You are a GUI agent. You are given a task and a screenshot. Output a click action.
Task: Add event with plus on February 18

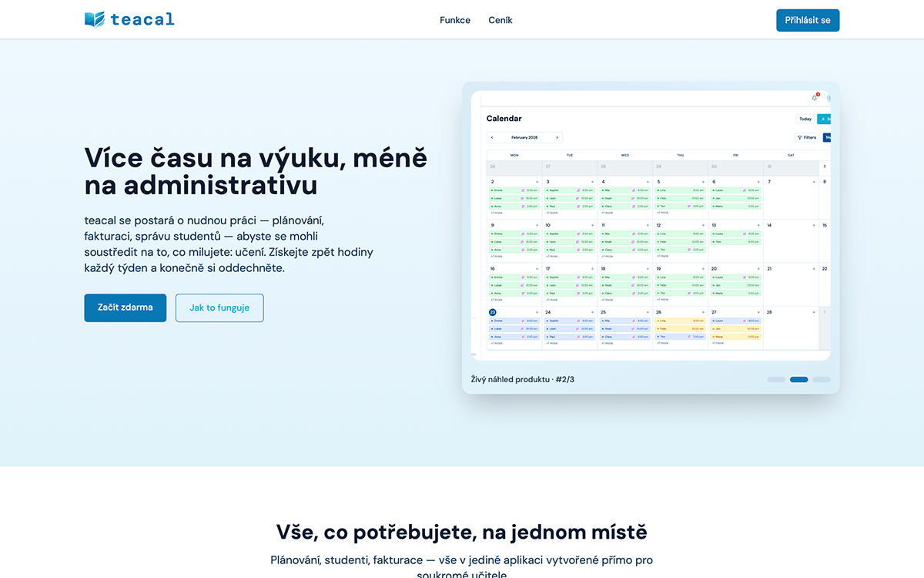point(648,269)
